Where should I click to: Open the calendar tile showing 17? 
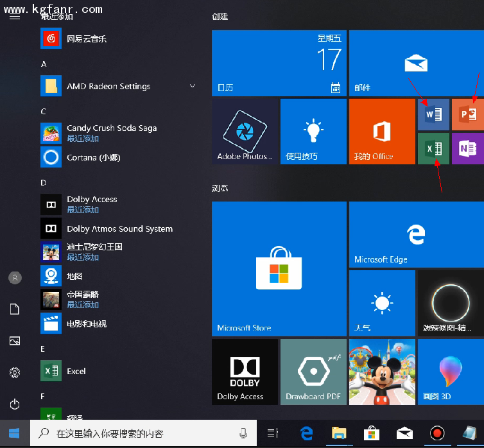tap(279, 63)
